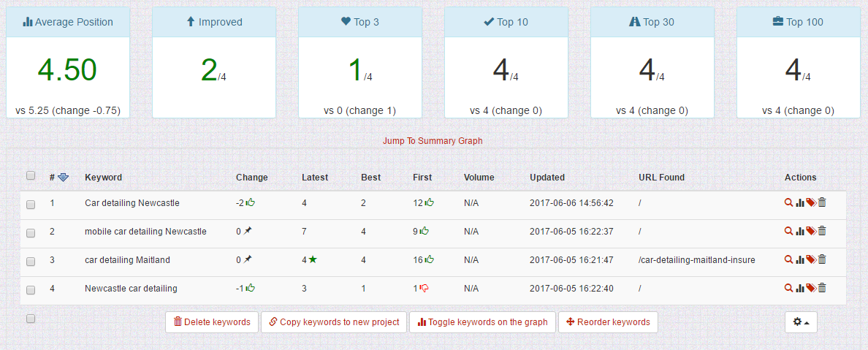Screen dimensions: 868x350
Task: Check the box for mobile car detailing Newcastle
Action: coord(31,232)
